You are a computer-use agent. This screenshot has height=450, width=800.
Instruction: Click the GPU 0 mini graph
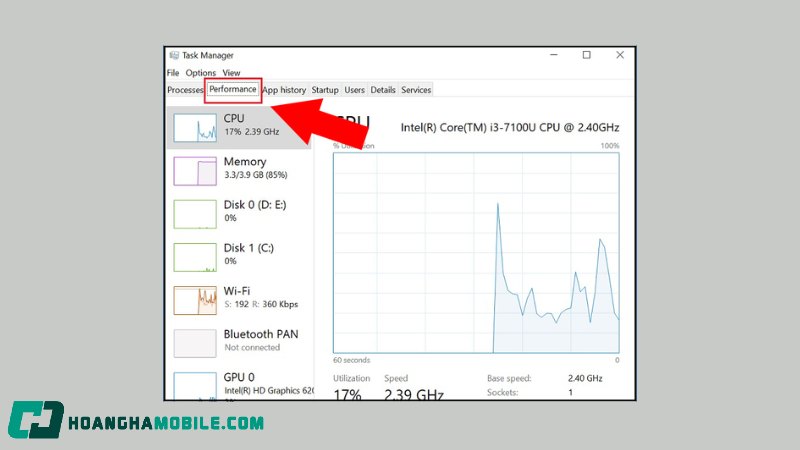tap(195, 386)
